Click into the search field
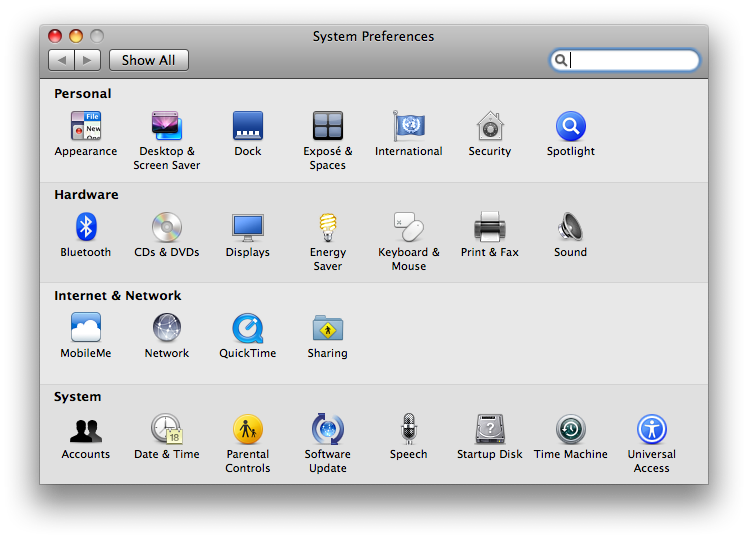The image size is (748, 539). pos(632,60)
